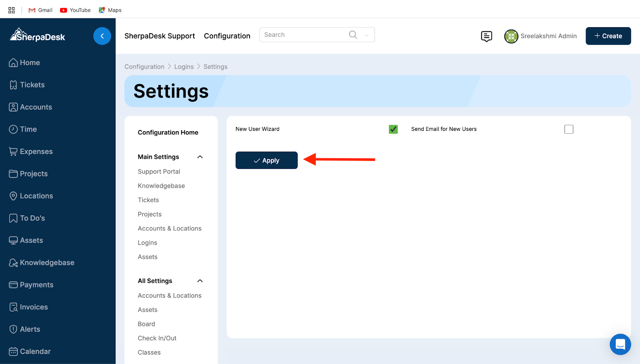Open the YouTube bookmark
Viewport: 640px width, 364px height.
tap(75, 10)
